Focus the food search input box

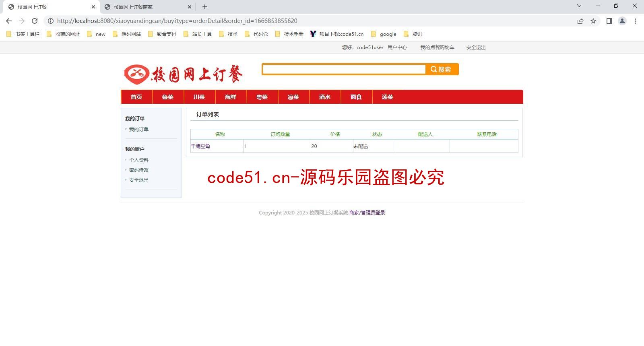[x=344, y=69]
